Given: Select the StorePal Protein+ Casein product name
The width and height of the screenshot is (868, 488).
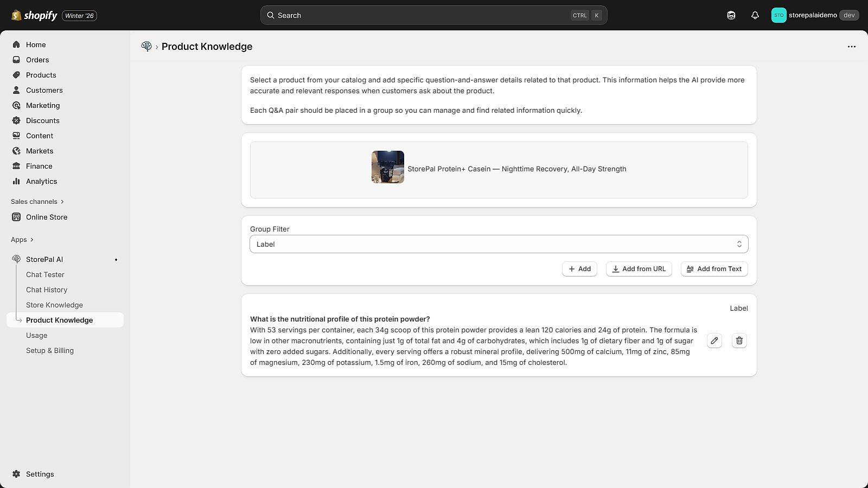Looking at the screenshot, I should click(517, 169).
